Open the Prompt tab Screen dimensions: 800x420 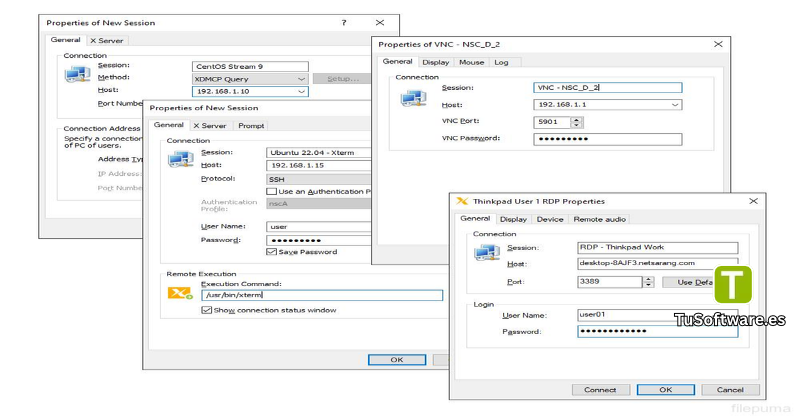coord(251,126)
